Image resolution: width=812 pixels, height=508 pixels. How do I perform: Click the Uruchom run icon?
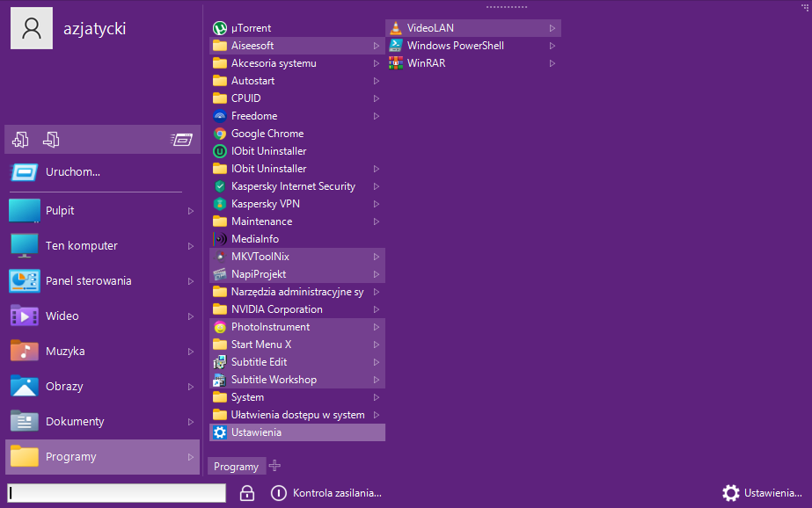point(24,172)
